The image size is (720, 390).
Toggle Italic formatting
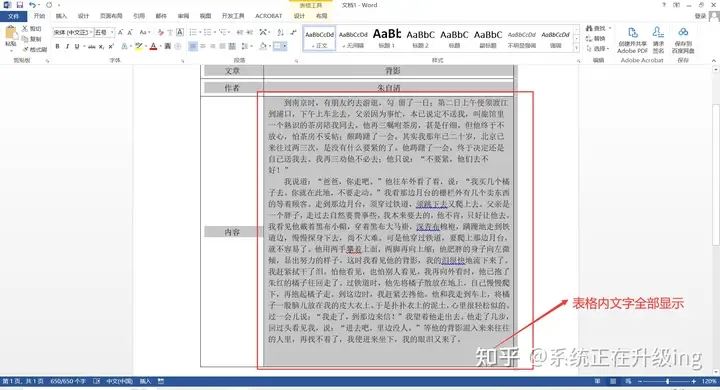[x=67, y=46]
